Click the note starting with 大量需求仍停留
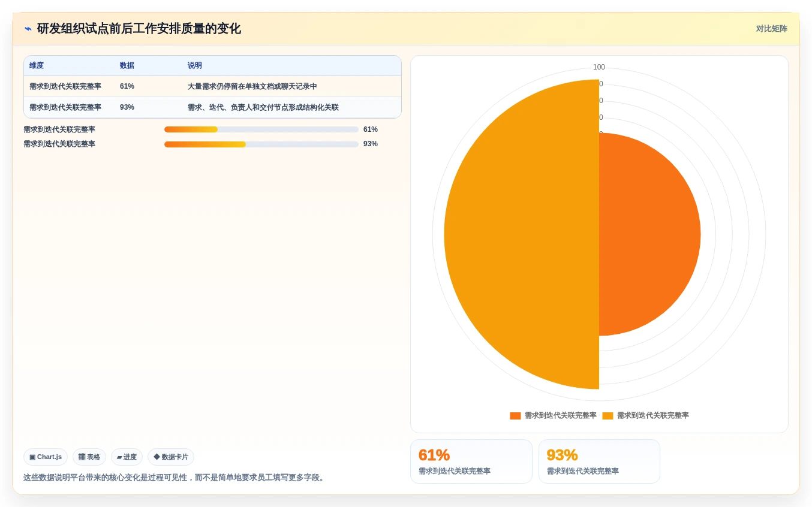The width and height of the screenshot is (812, 507). click(252, 86)
